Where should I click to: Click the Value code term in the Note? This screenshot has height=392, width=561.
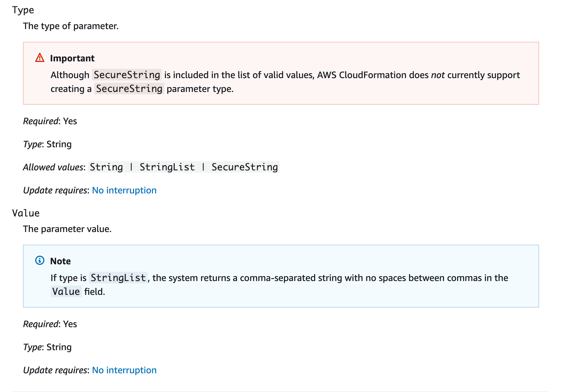pyautogui.click(x=66, y=292)
